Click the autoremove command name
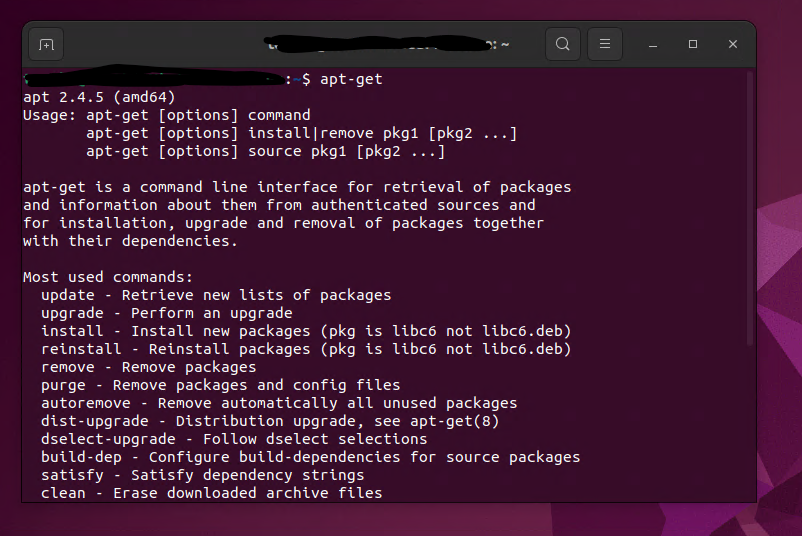Screen dimensions: 802x536 pyautogui.click(x=85, y=403)
